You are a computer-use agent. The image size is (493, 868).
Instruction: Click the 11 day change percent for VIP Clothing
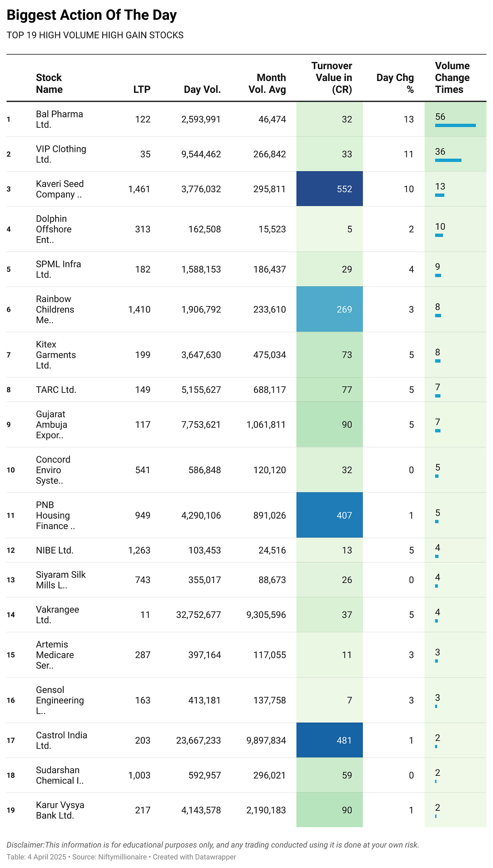tap(409, 154)
